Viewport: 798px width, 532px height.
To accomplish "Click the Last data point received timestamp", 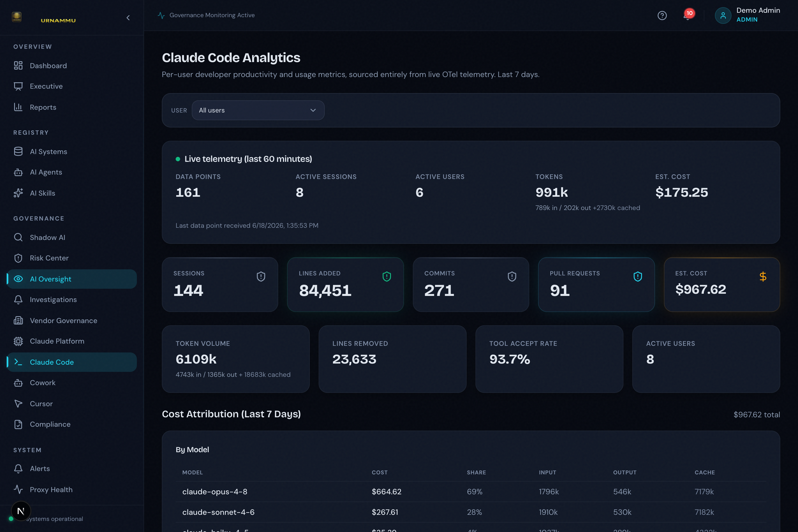I will [x=247, y=226].
